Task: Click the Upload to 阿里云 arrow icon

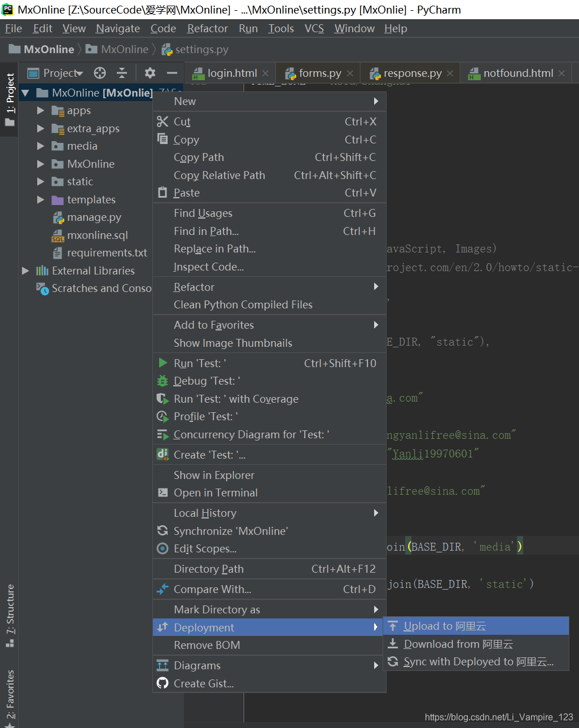Action: click(393, 626)
